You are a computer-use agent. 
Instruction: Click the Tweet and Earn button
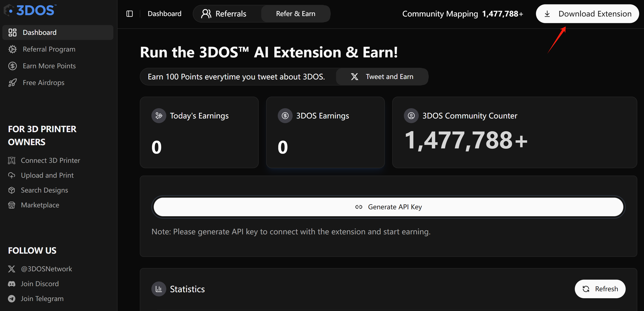pyautogui.click(x=382, y=77)
